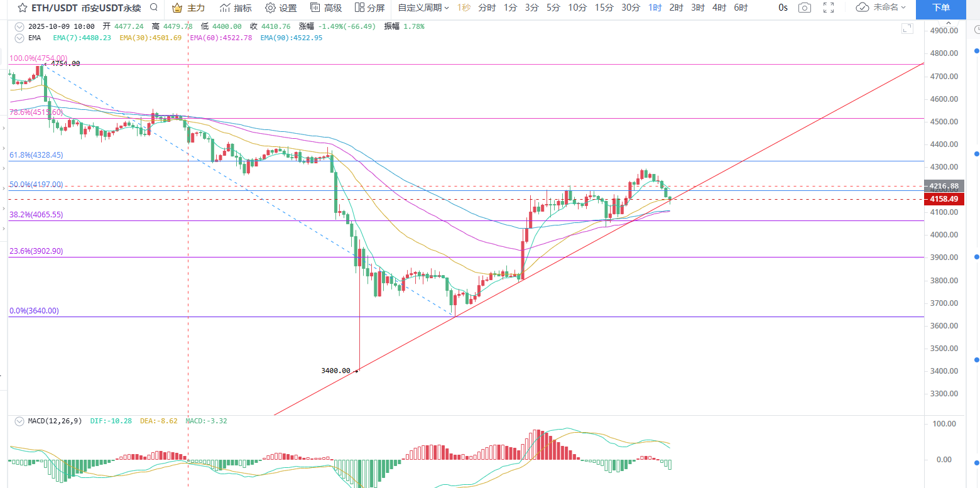Take a chart screenshot with the camera icon
The width and height of the screenshot is (980, 488).
[804, 8]
